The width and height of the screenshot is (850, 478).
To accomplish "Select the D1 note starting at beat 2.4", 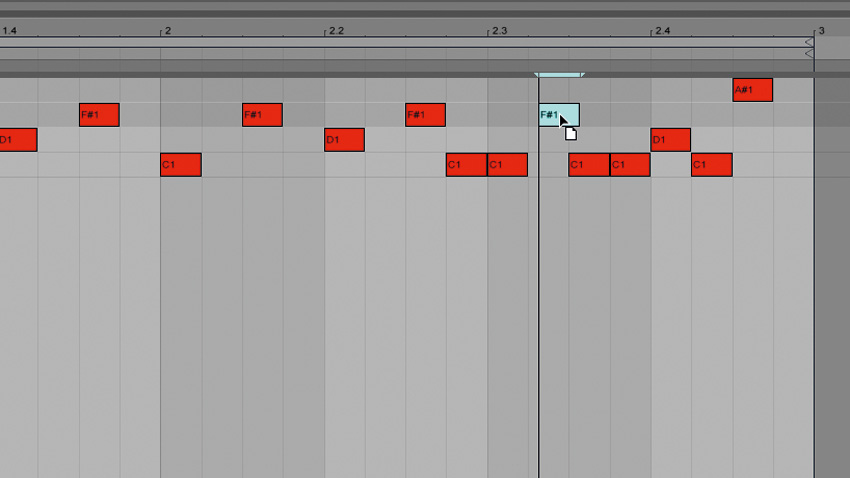I will 671,140.
